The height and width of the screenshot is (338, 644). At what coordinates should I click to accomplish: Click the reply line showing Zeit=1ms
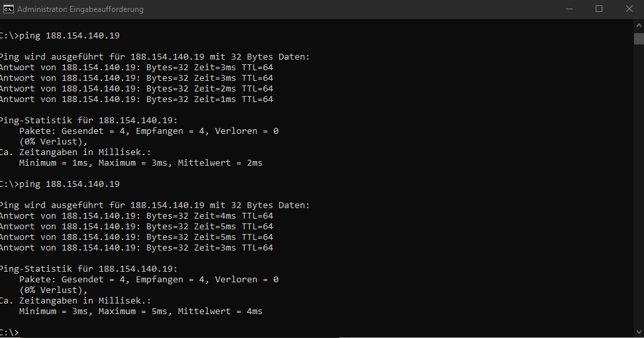pos(136,99)
